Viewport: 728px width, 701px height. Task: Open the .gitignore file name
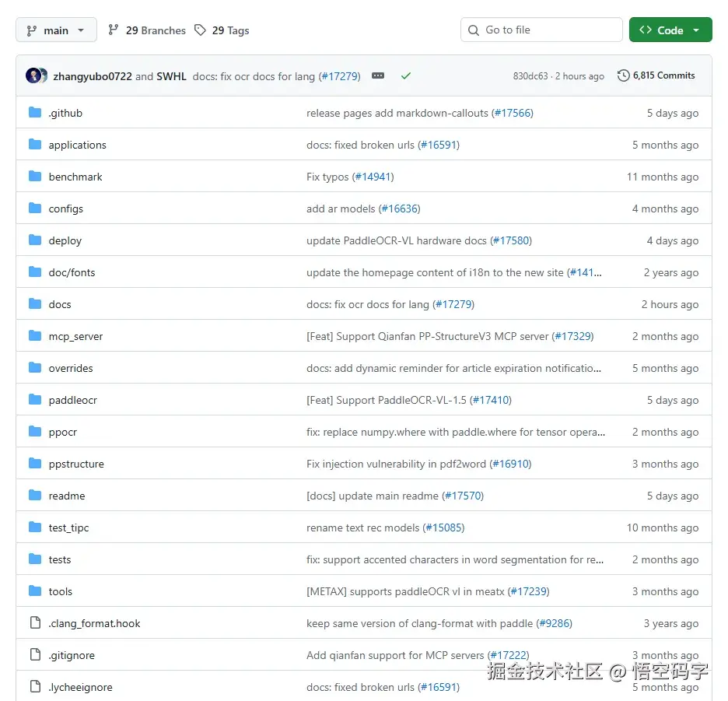[x=72, y=655]
